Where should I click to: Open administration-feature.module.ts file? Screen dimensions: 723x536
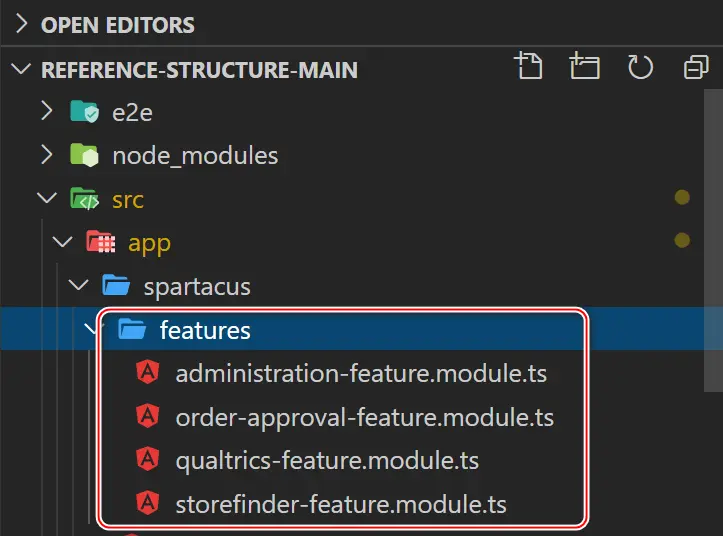361,373
